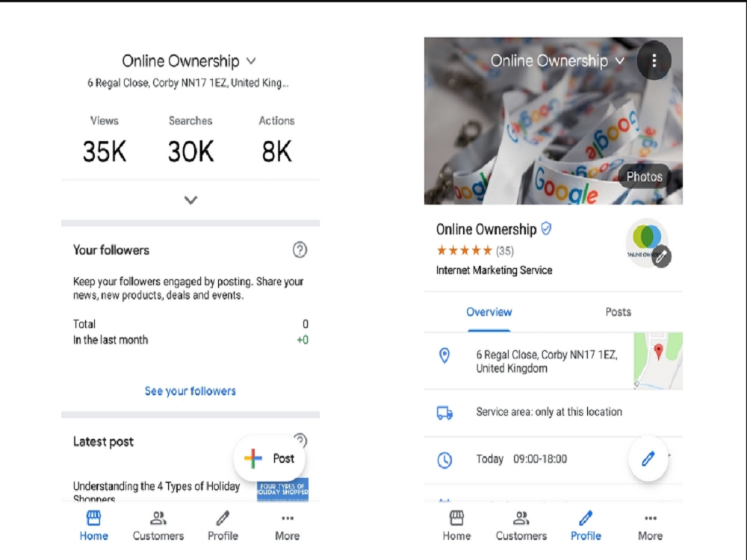Click help icon beside Latest post

pos(300,439)
